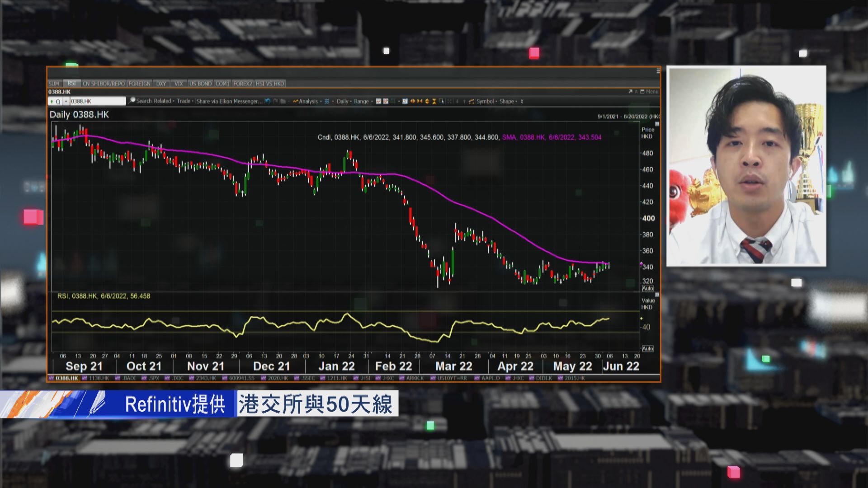Select the crosshair cursor tool icon
The width and height of the screenshot is (868, 488).
[442, 101]
